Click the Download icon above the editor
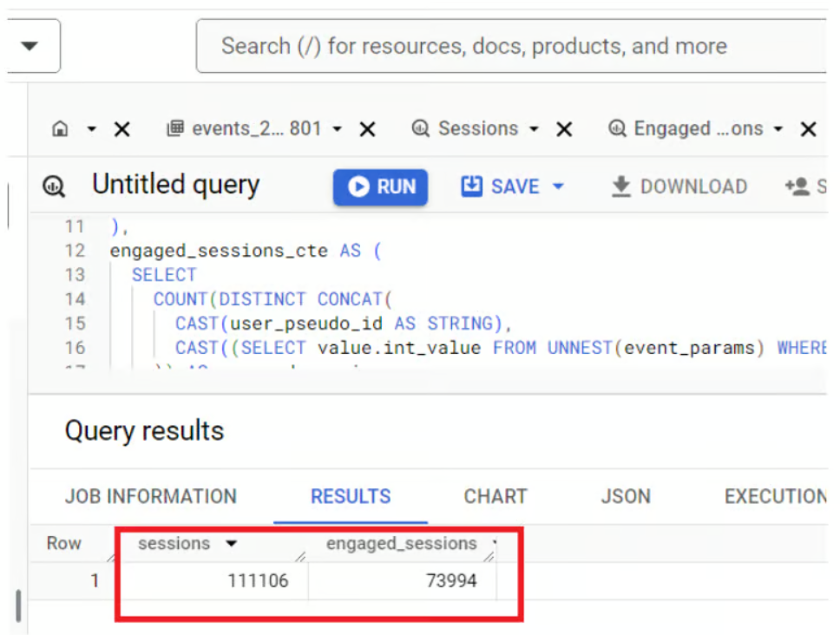The height and width of the screenshot is (635, 840). [x=621, y=186]
